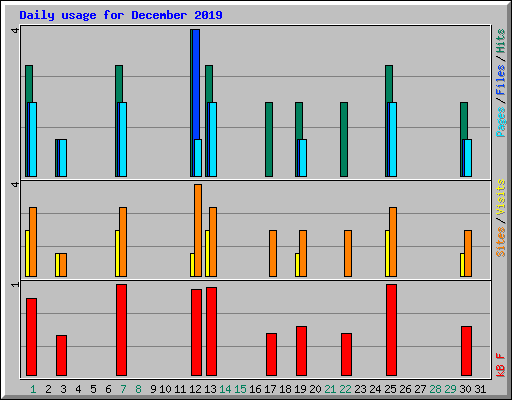
Task: Select green day label "15" on the date axis
Action: pos(240,389)
